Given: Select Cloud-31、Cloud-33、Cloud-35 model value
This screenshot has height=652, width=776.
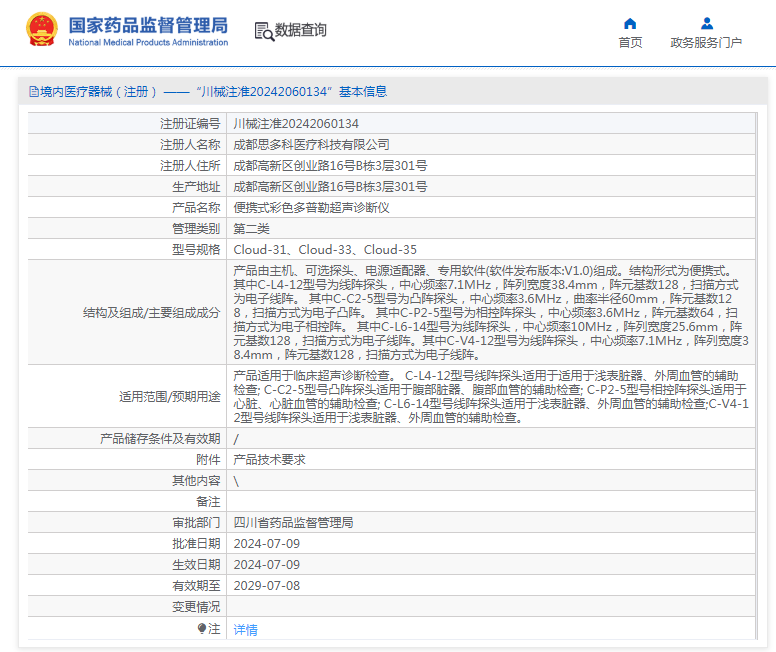Looking at the screenshot, I should [325, 250].
